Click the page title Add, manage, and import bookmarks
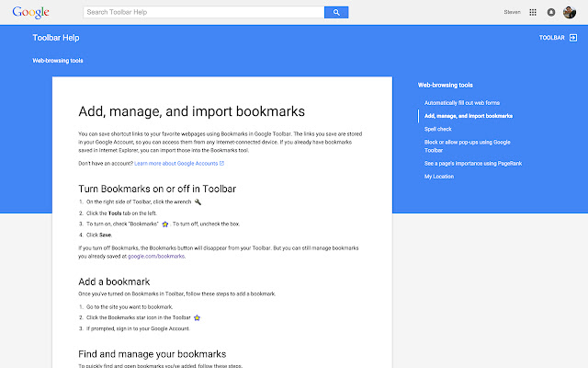The width and height of the screenshot is (588, 368). 191,111
